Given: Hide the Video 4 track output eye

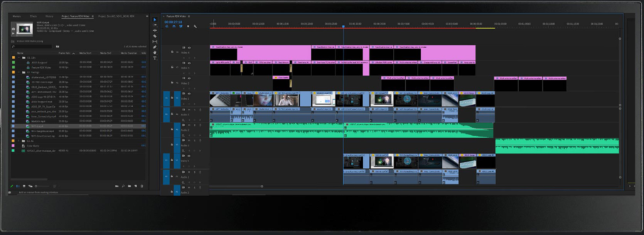Looking at the screenshot, I should point(189,48).
